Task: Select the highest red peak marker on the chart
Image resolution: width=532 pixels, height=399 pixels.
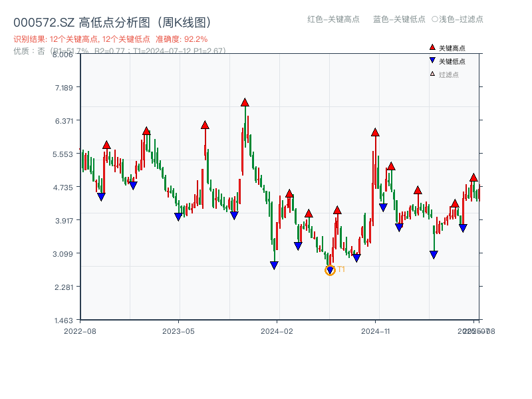Action: (244, 102)
